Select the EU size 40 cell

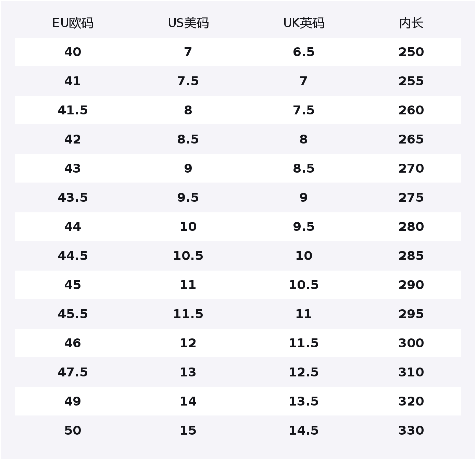tap(73, 52)
